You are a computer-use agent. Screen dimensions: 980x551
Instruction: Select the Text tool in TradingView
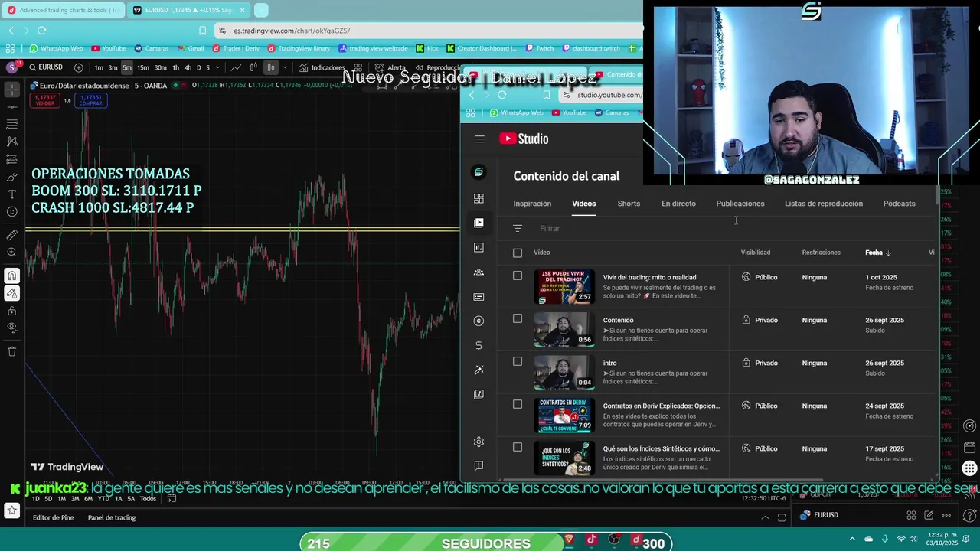11,194
